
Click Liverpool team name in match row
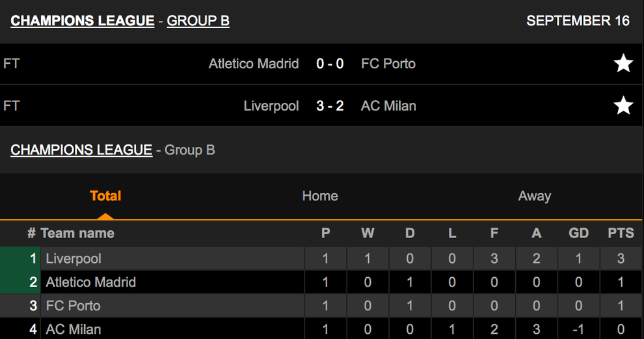click(x=271, y=106)
